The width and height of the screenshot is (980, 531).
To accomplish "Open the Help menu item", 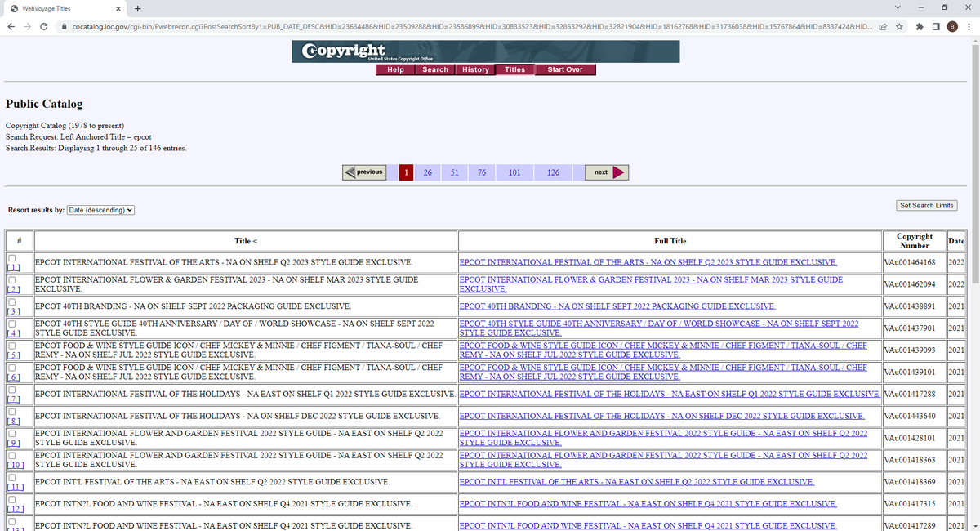I will [395, 69].
